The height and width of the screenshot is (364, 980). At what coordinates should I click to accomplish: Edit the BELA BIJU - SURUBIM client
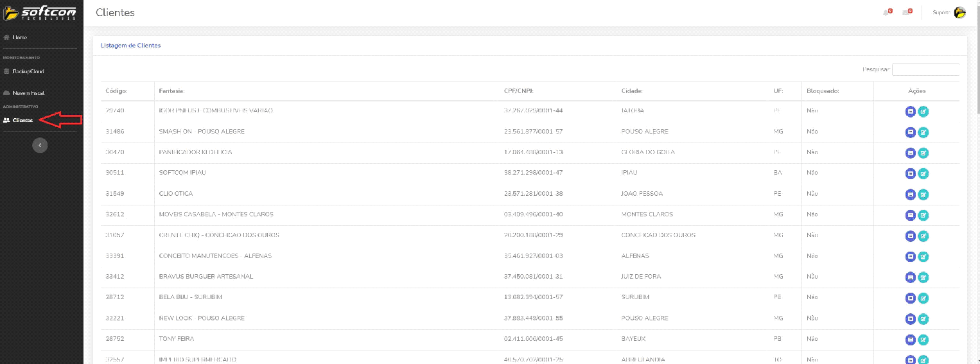pos(923,298)
